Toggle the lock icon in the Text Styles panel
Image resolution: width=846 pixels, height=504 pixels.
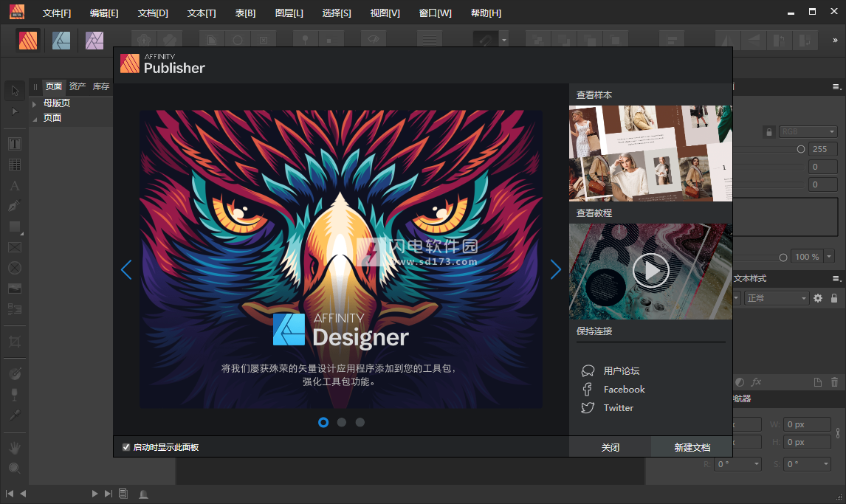point(833,297)
